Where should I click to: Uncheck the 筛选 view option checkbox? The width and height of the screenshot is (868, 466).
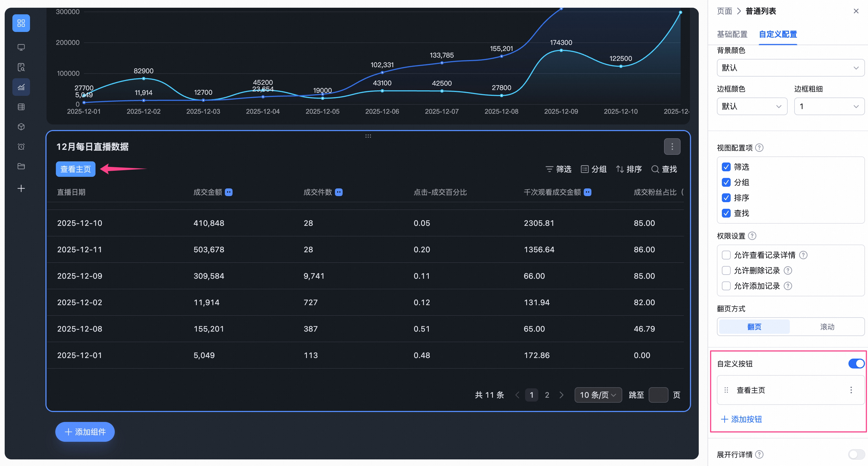point(726,167)
